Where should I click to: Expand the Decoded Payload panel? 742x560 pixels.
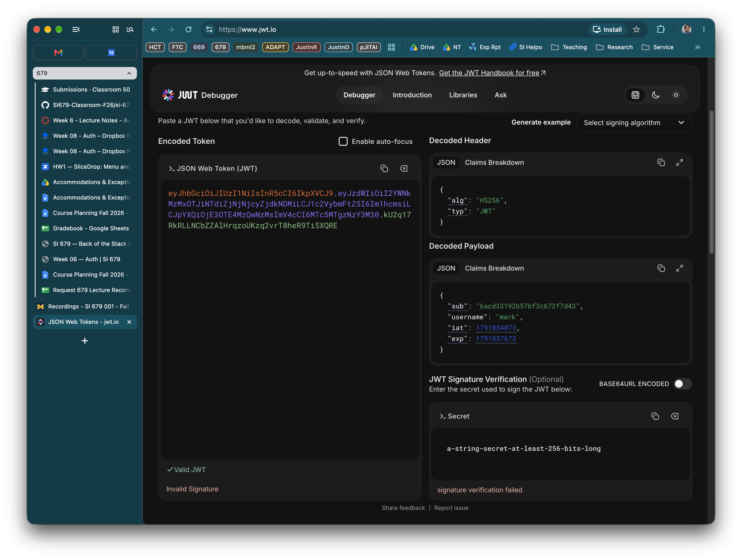tap(679, 268)
